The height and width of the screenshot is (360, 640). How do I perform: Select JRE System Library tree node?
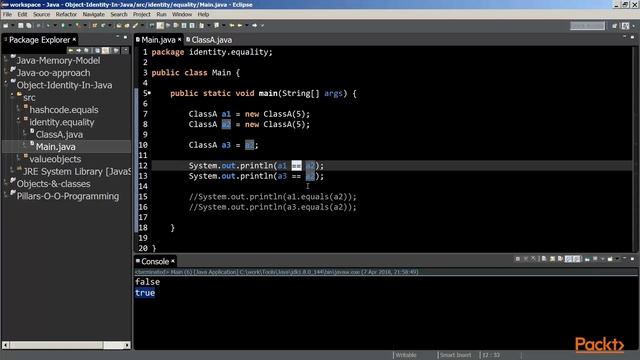click(x=77, y=171)
